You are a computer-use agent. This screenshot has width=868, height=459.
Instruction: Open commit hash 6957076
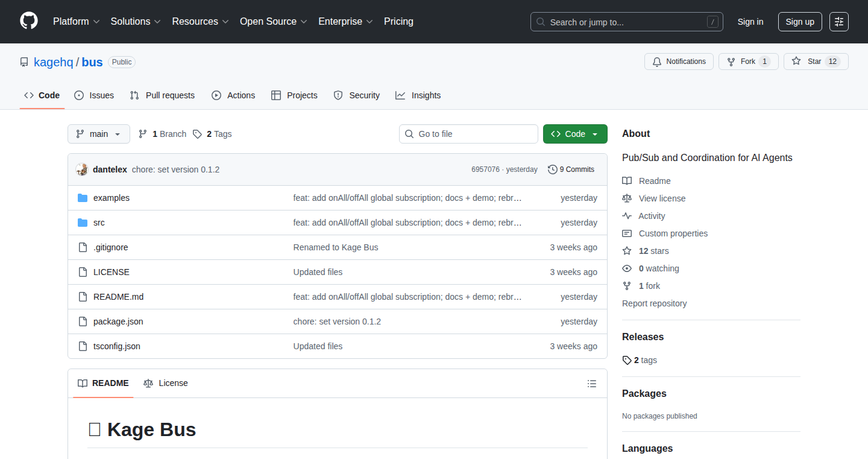(x=485, y=169)
